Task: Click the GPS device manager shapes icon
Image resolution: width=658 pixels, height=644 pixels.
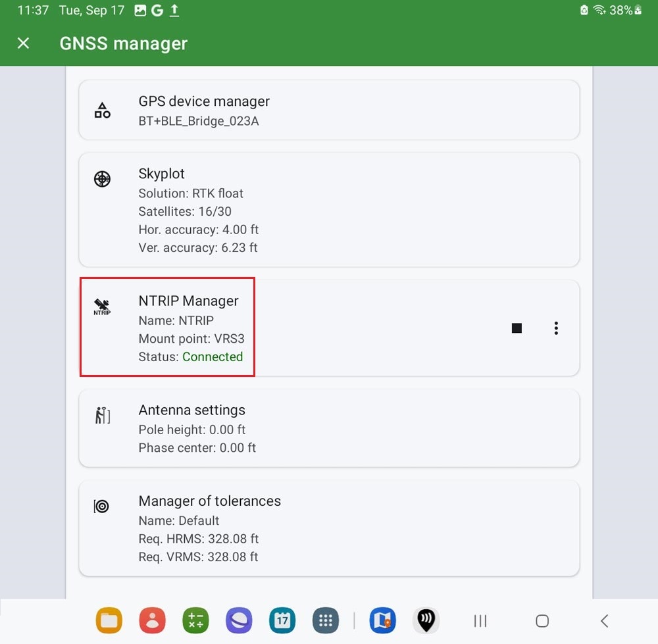Action: (102, 111)
